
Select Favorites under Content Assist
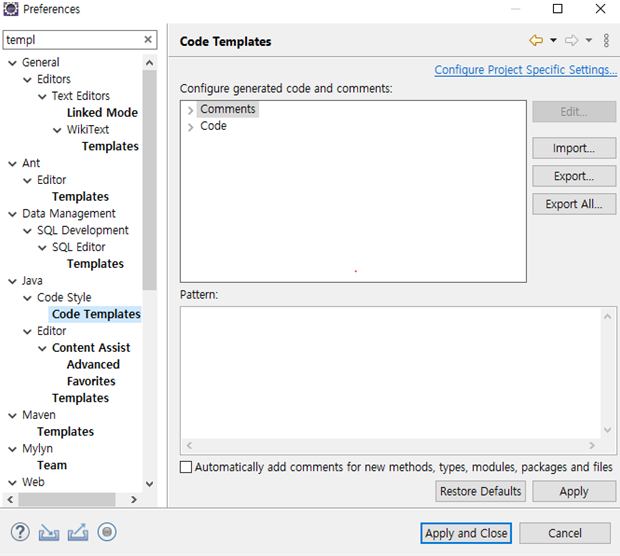click(x=91, y=381)
